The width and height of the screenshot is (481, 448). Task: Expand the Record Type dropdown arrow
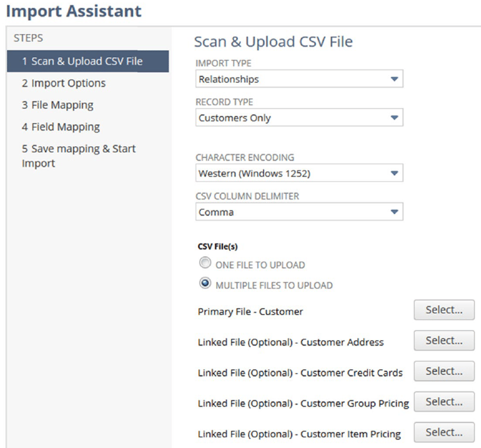point(394,117)
